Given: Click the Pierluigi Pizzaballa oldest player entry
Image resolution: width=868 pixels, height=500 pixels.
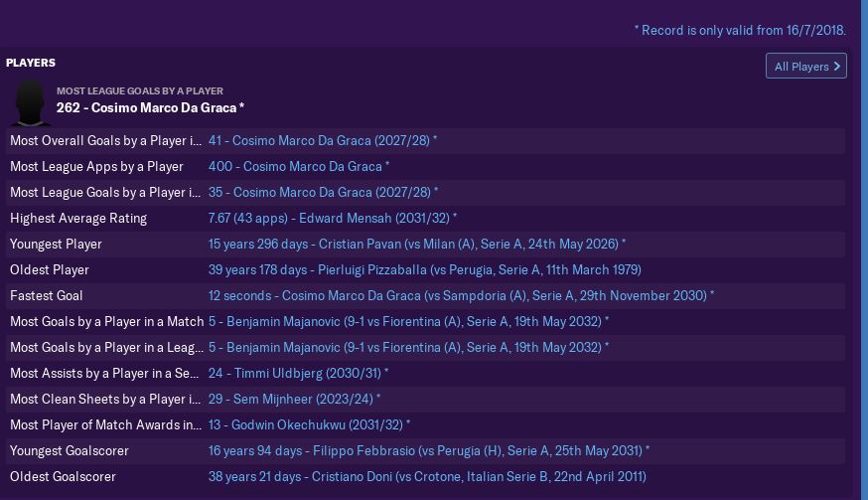Looking at the screenshot, I should tap(424, 270).
